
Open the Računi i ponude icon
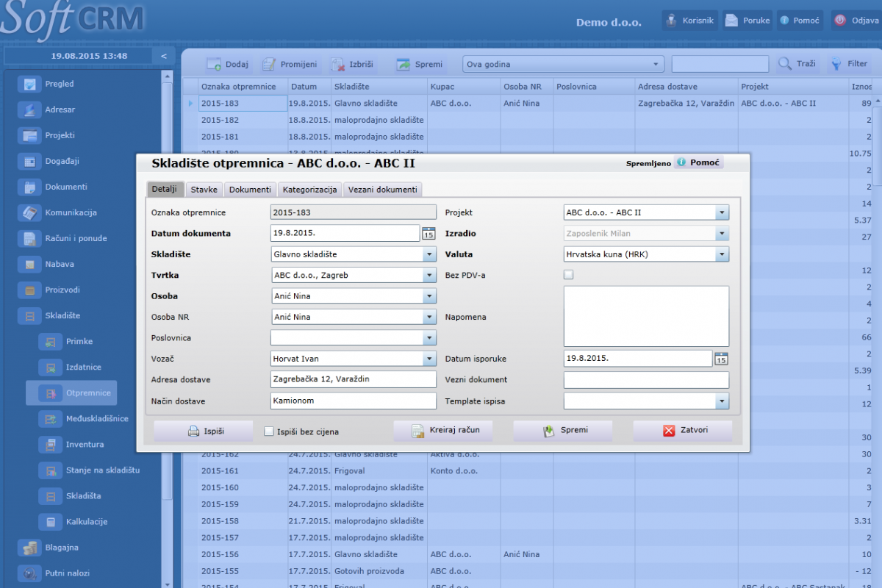click(29, 238)
